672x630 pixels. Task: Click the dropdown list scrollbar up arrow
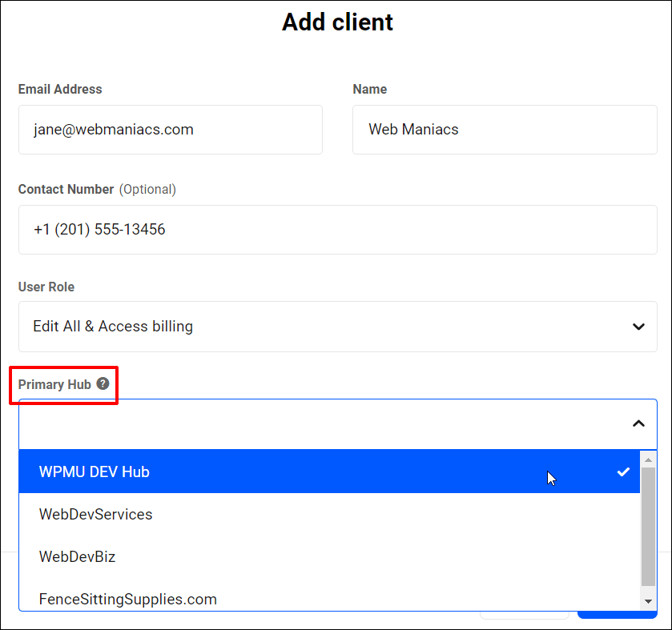(648, 460)
